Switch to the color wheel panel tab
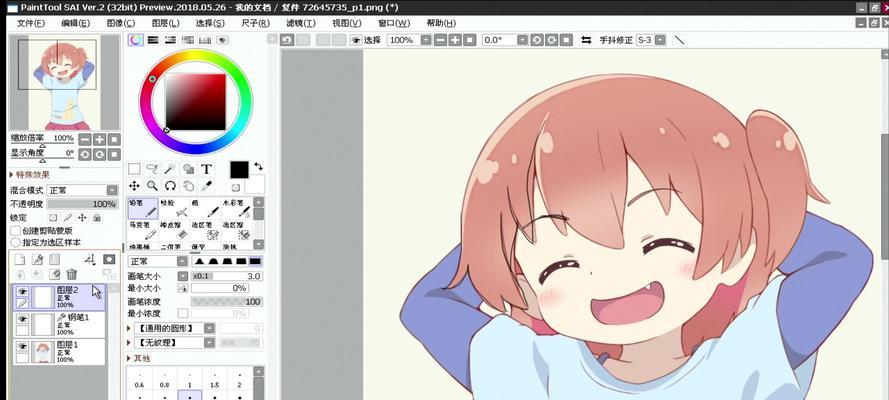Image resolution: width=889 pixels, height=400 pixels. coord(135,40)
